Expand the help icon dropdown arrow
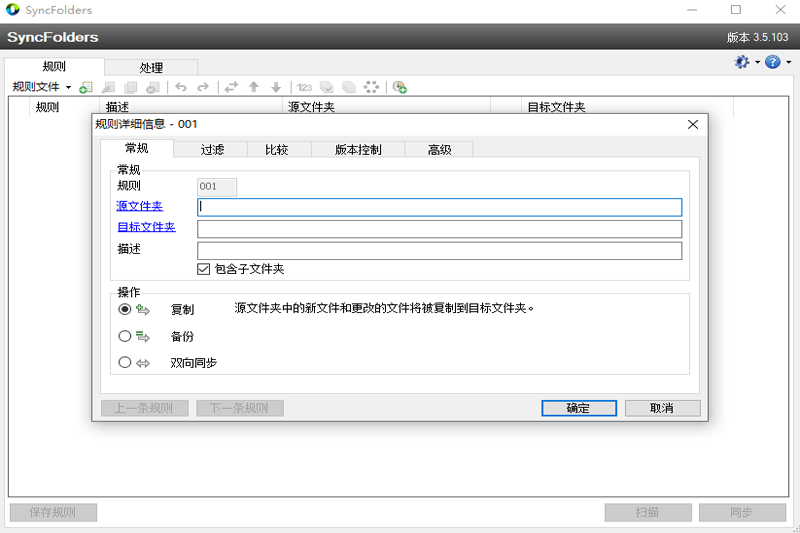800x533 pixels. 788,62
